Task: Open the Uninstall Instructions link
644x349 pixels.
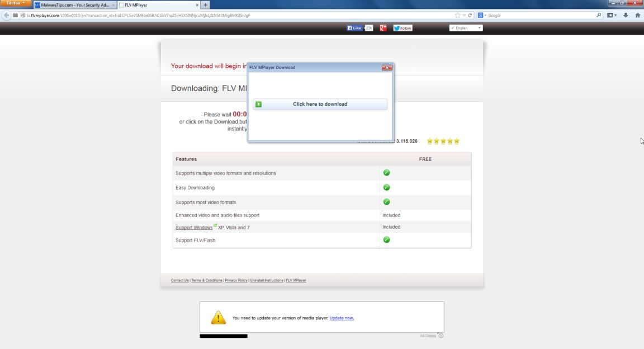Action: click(267, 280)
